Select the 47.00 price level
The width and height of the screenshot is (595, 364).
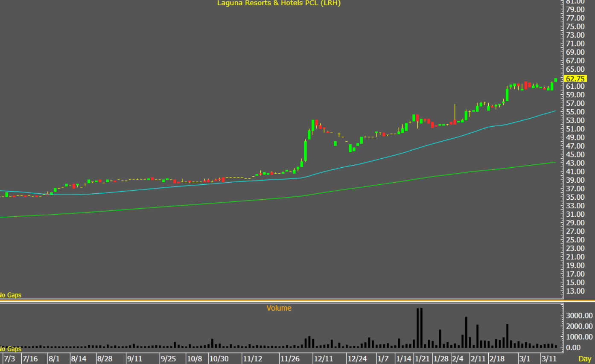point(575,146)
